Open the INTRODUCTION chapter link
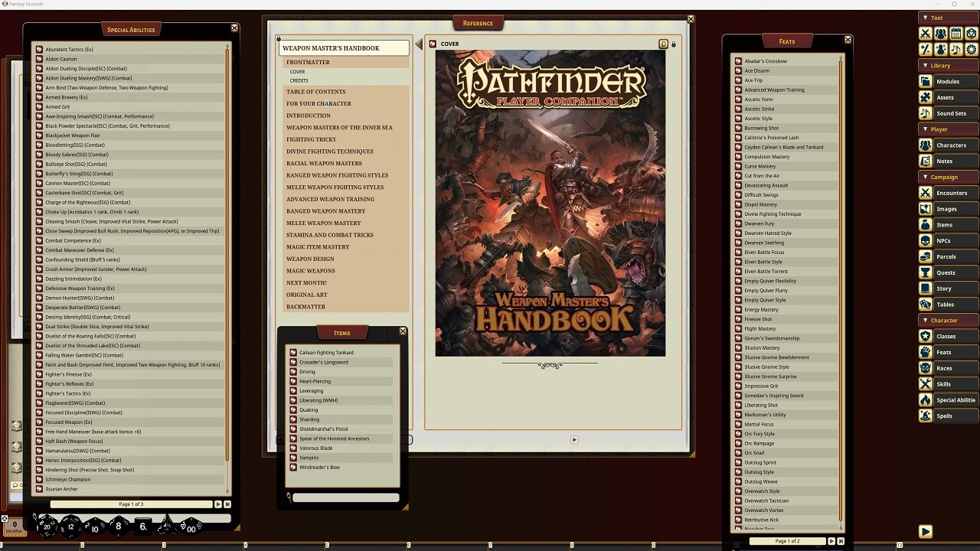 309,115
